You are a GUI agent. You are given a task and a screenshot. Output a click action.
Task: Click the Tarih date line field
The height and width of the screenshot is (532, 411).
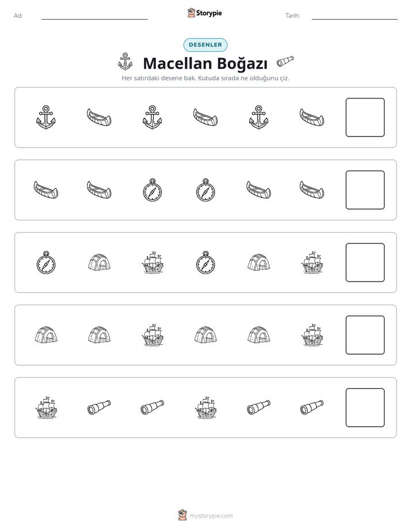pyautogui.click(x=355, y=16)
